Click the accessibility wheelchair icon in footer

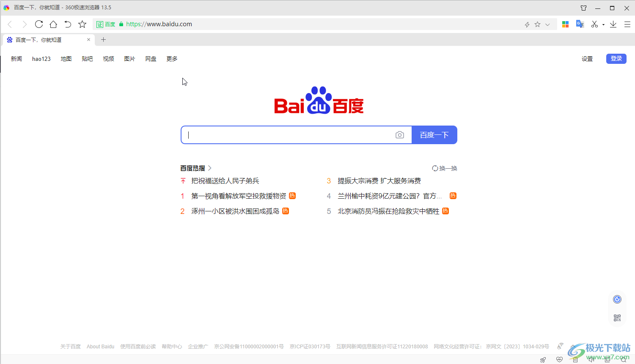[560, 346]
